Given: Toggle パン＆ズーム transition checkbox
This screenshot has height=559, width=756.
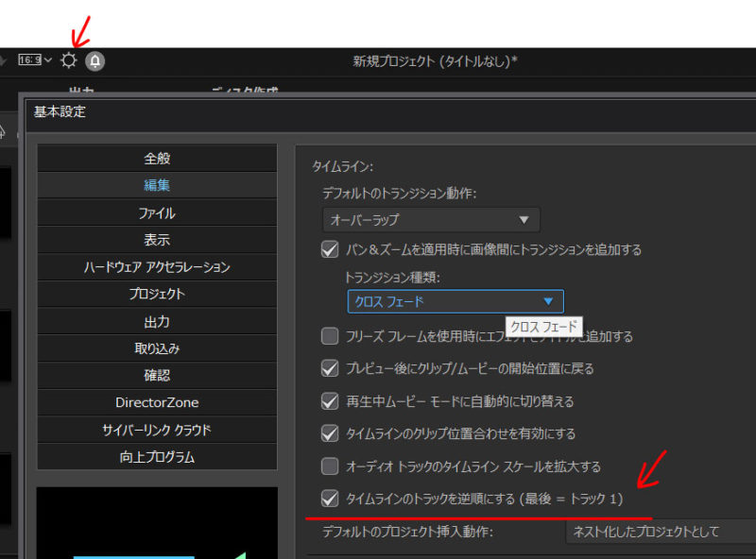Looking at the screenshot, I should [x=330, y=250].
